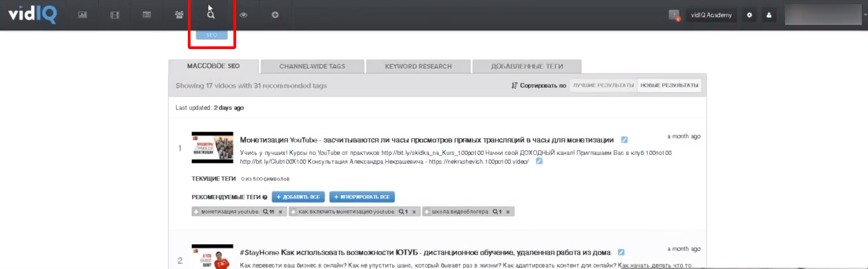The width and height of the screenshot is (868, 269).
Task: Open the film strip videos icon
Action: [x=115, y=15]
